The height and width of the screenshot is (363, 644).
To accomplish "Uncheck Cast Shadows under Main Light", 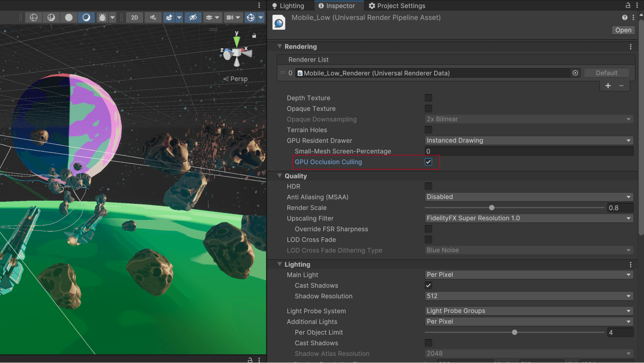I will [428, 285].
